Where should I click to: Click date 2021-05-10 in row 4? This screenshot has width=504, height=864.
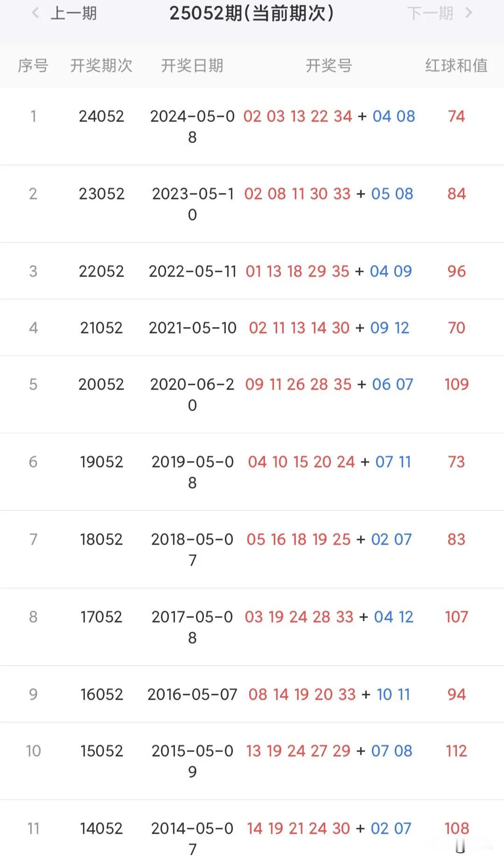click(193, 328)
